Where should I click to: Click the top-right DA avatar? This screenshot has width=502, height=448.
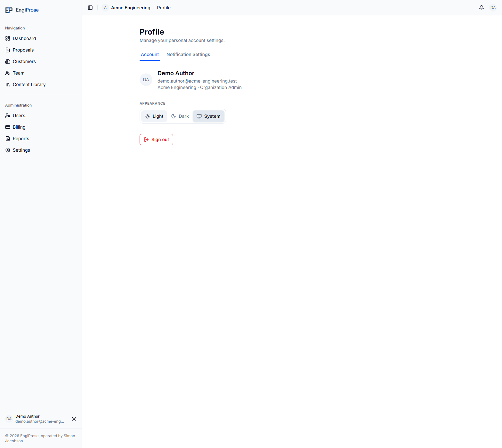point(493,8)
